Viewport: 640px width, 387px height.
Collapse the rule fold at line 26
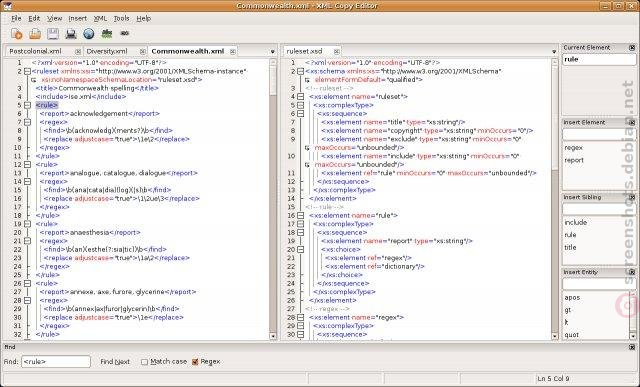point(27,283)
